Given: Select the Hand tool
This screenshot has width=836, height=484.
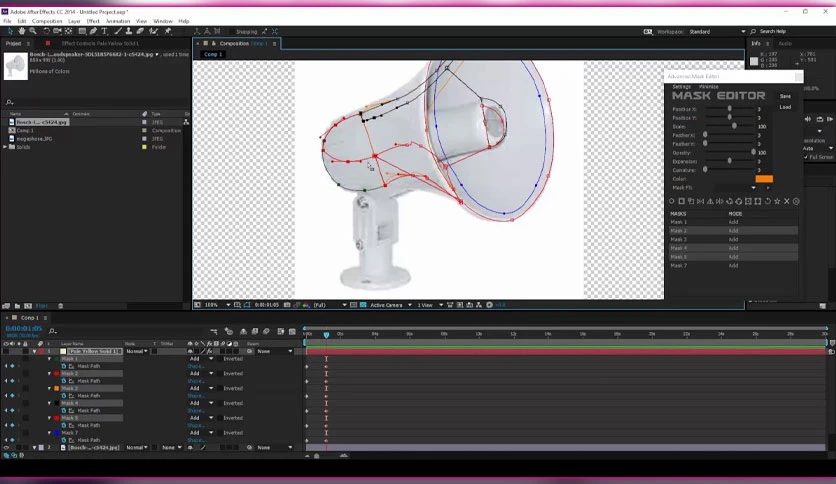Looking at the screenshot, I should pos(21,31).
